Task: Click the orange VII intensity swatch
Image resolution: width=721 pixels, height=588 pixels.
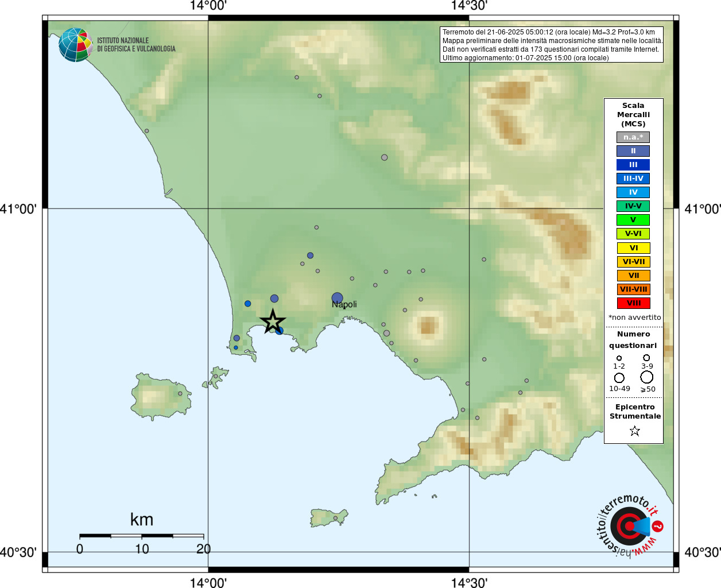Action: click(x=634, y=276)
